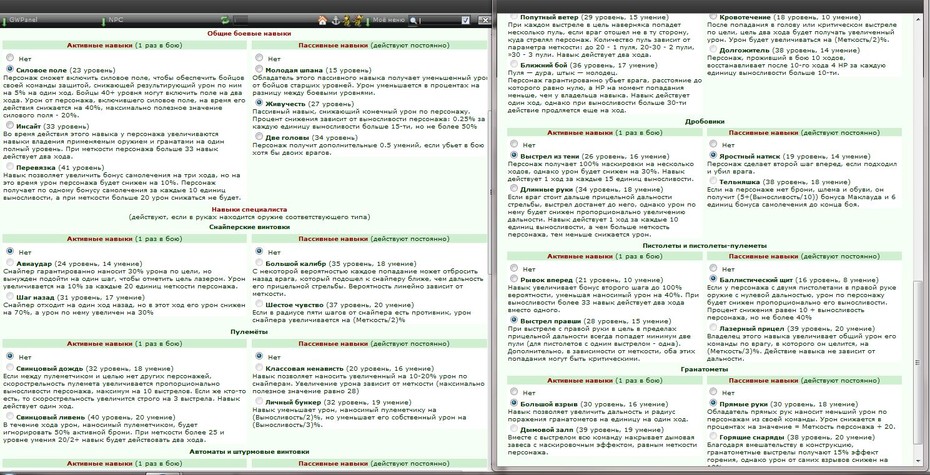This screenshot has height=475, width=930.
Task: Choose the Длинные руки skill radio
Action: (514, 188)
